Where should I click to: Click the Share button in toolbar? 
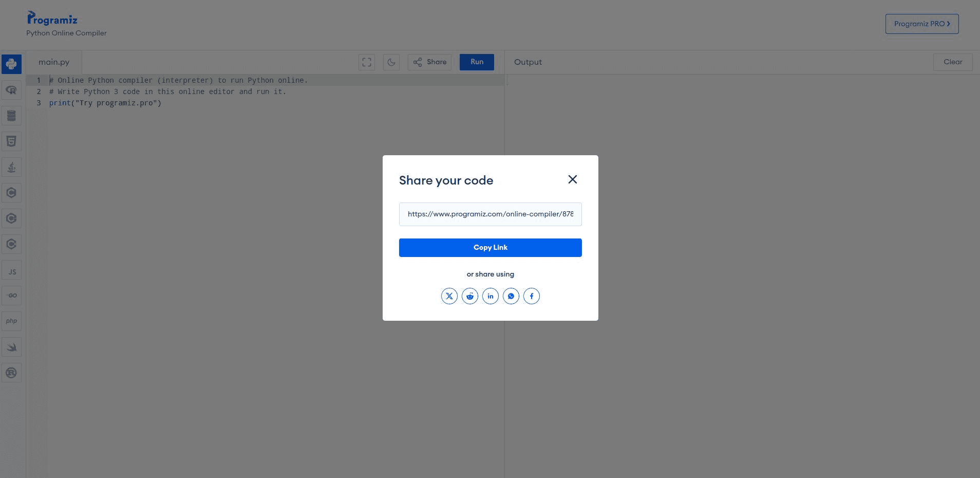coord(430,62)
